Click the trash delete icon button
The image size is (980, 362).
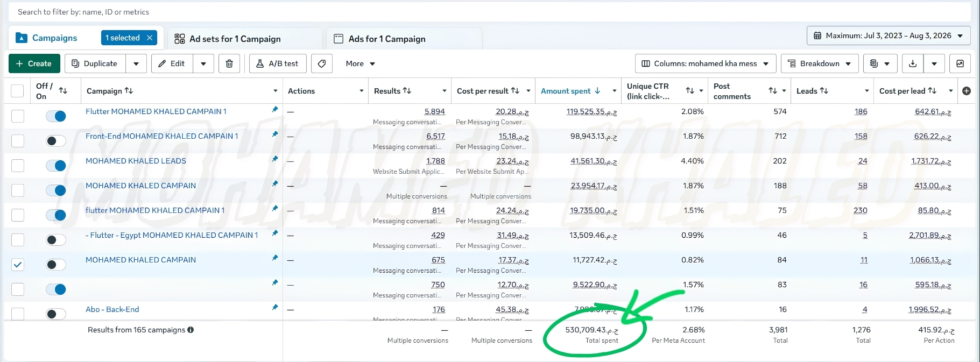coord(229,63)
